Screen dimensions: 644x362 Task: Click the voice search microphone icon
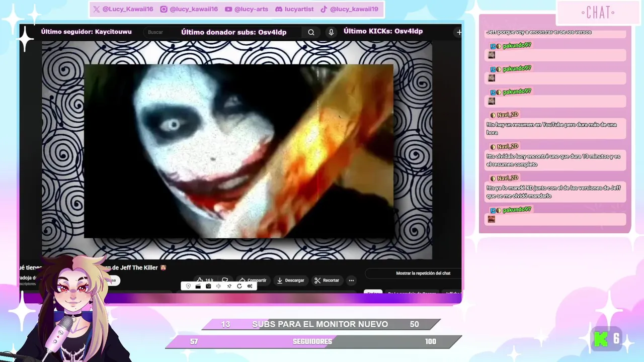(331, 32)
